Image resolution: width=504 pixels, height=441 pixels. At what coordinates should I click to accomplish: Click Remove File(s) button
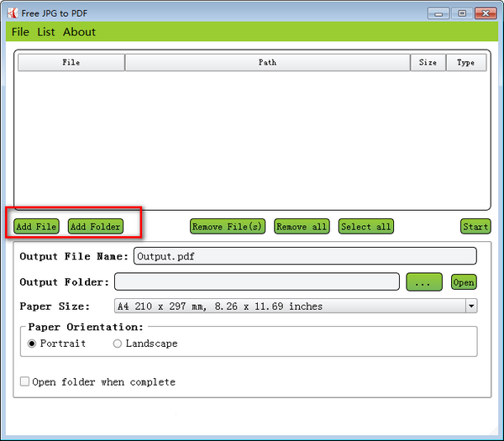[228, 227]
